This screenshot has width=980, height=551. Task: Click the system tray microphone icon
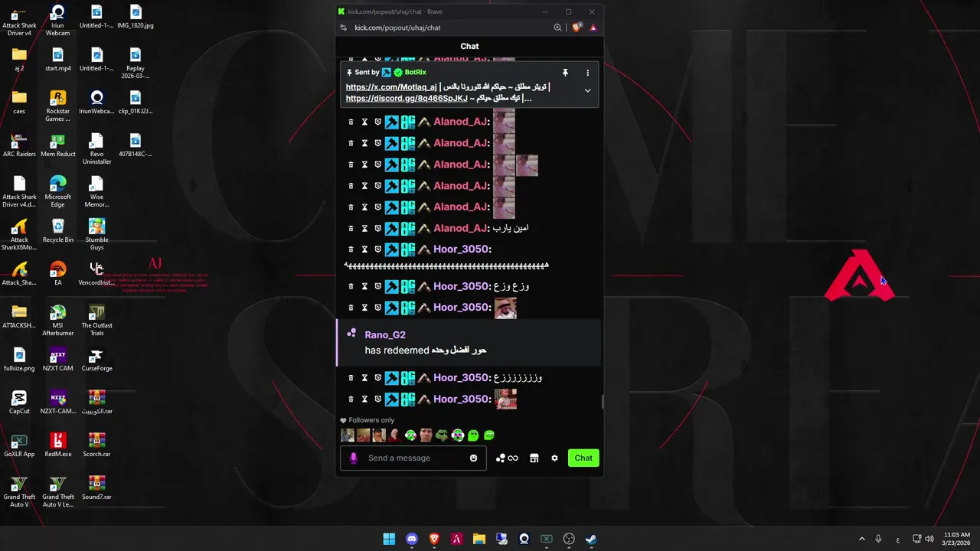[x=878, y=539]
